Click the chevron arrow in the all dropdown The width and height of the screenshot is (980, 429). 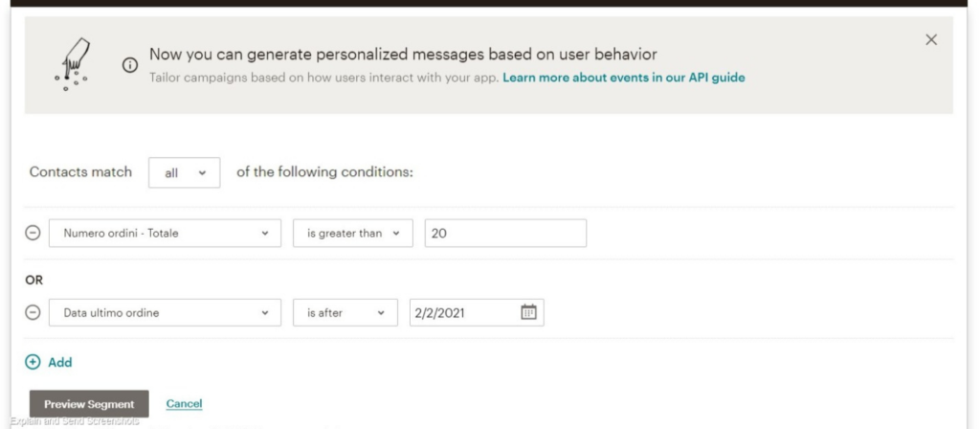[202, 173]
